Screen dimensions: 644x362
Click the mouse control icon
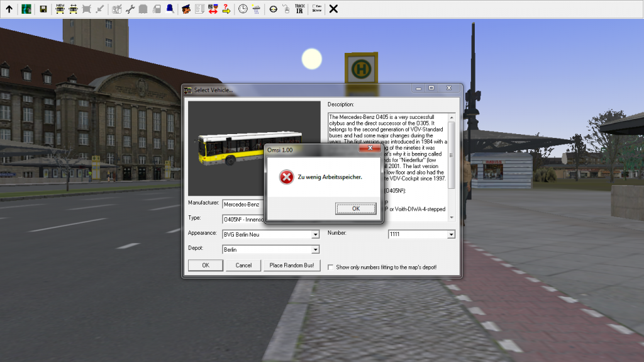pos(286,9)
